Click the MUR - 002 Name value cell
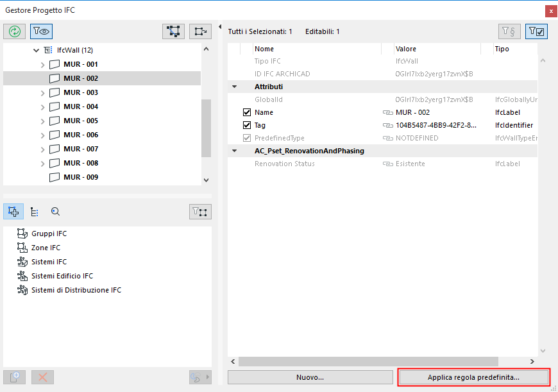 pyautogui.click(x=412, y=112)
